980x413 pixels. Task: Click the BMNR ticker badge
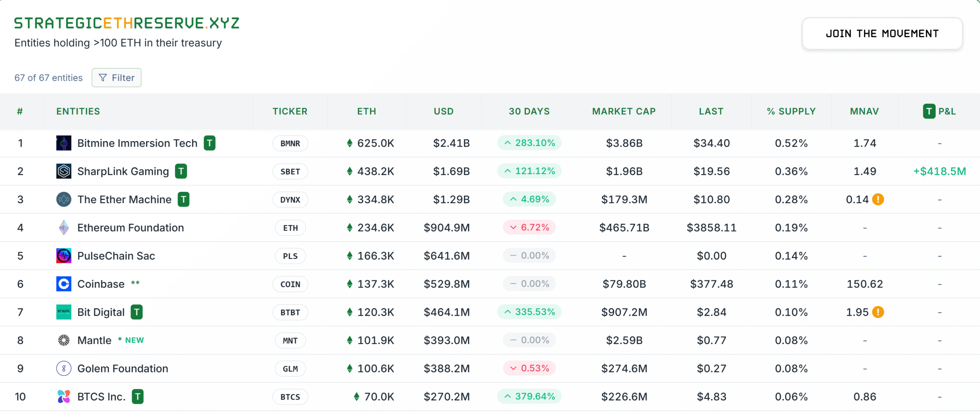pyautogui.click(x=290, y=143)
